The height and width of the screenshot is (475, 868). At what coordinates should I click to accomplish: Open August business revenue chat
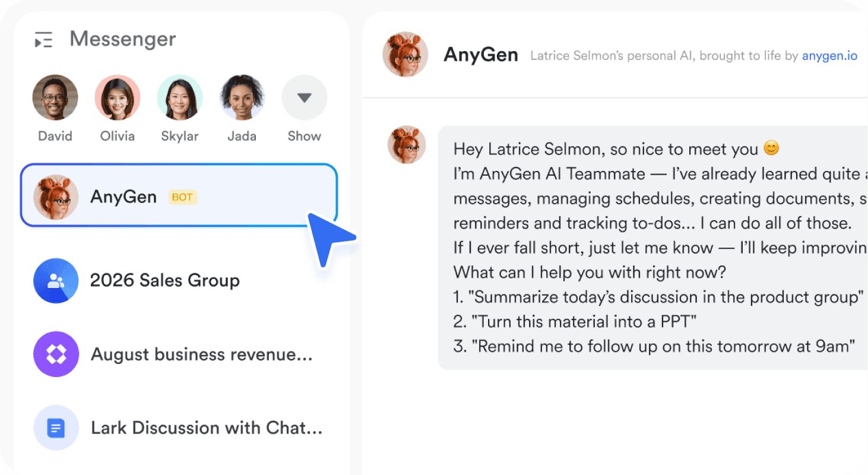point(179,354)
